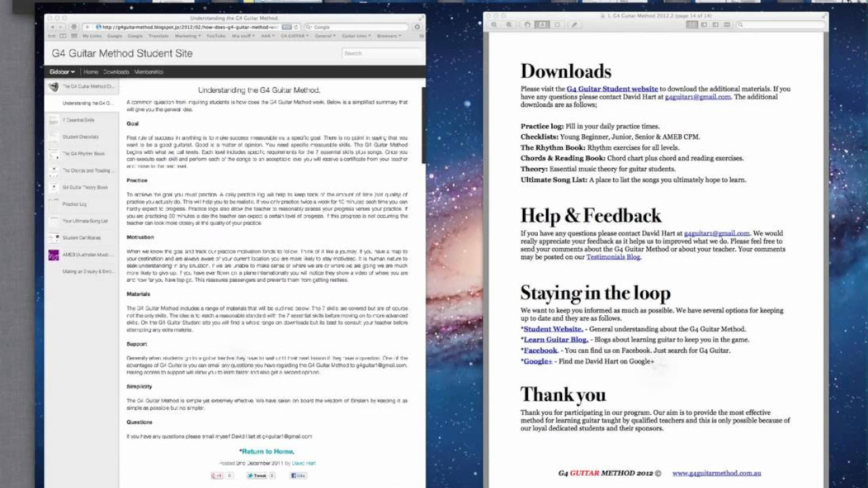Open the Translate bookmark
This screenshot has height=488, width=868.
coord(158,36)
